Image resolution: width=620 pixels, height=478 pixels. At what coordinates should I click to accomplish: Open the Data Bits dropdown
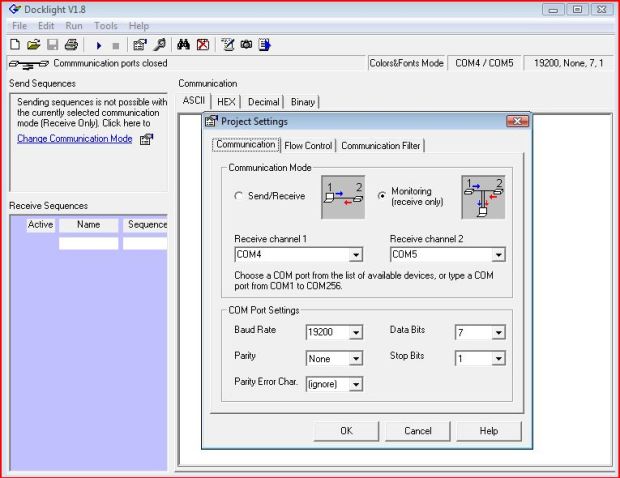click(498, 333)
